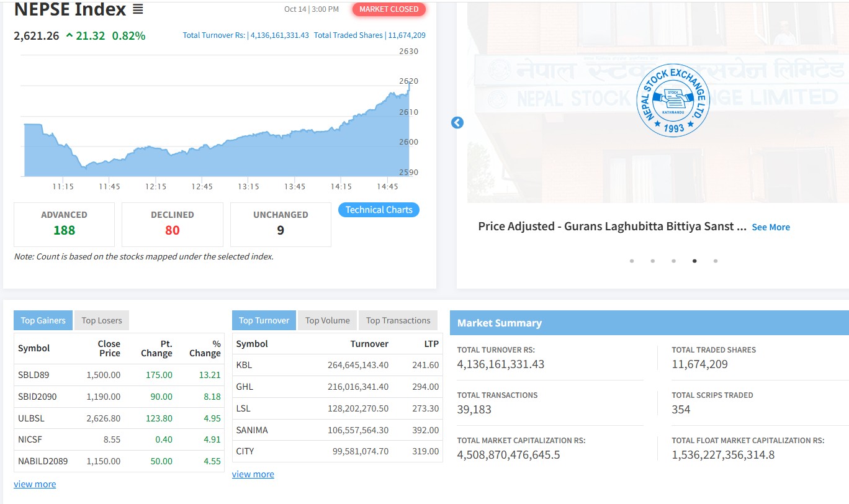Select the last carousel indicator dot

coord(716,261)
